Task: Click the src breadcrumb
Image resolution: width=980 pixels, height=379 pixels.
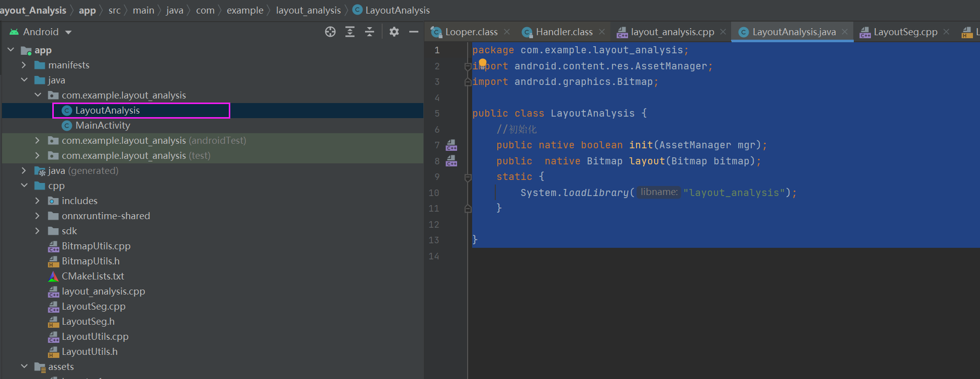Action: click(115, 10)
